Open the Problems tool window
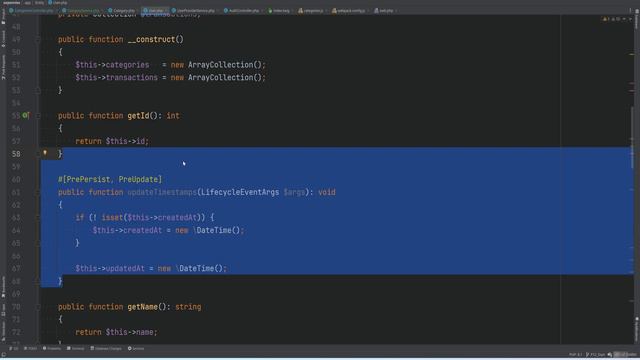The width and height of the screenshot is (640, 360). [x=52, y=349]
